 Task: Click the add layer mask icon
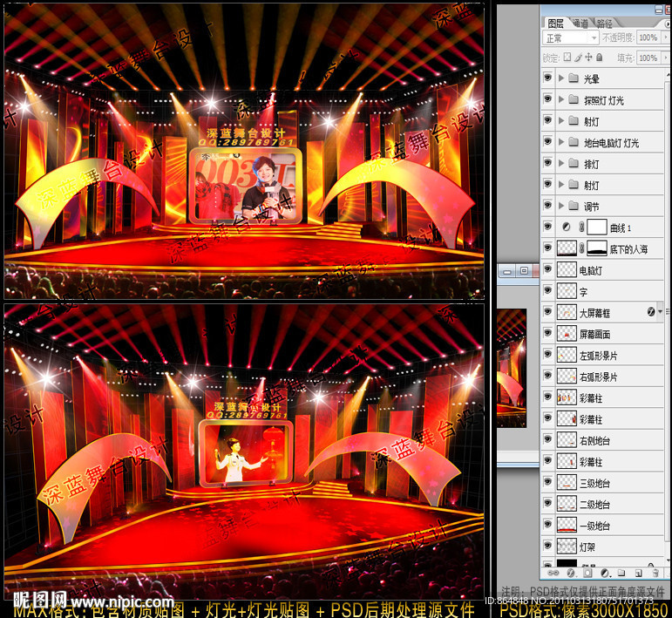[587, 573]
